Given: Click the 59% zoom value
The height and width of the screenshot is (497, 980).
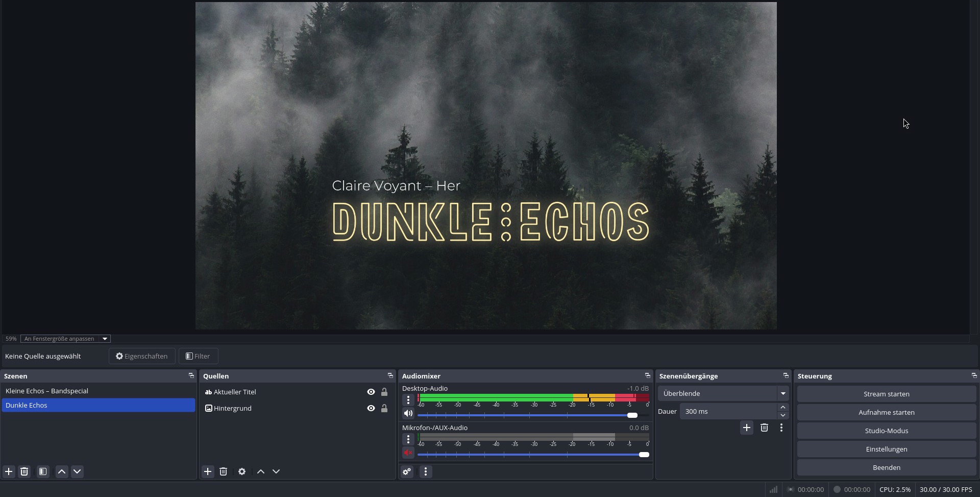Looking at the screenshot, I should point(11,339).
